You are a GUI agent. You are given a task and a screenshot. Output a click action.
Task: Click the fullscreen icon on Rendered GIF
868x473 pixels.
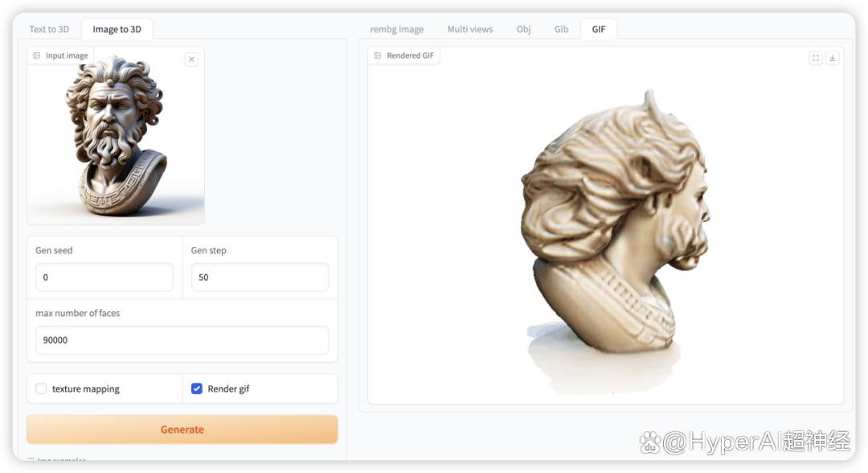click(x=816, y=58)
